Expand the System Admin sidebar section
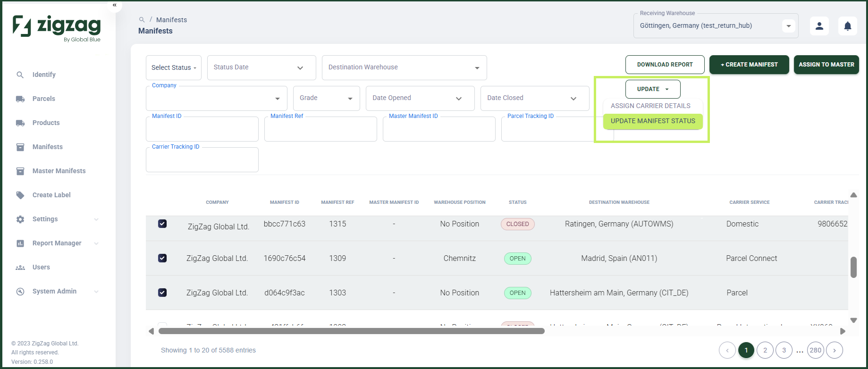This screenshot has height=369, width=868. pyautogui.click(x=96, y=292)
